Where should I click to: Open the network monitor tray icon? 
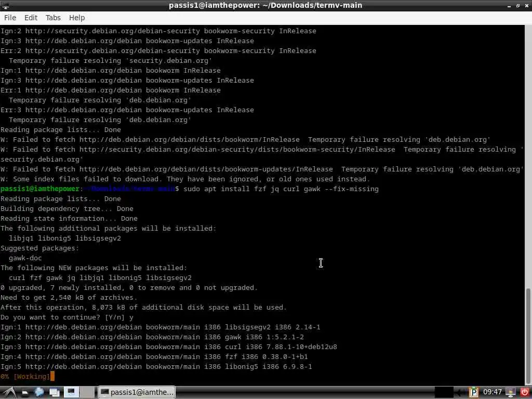(510, 393)
